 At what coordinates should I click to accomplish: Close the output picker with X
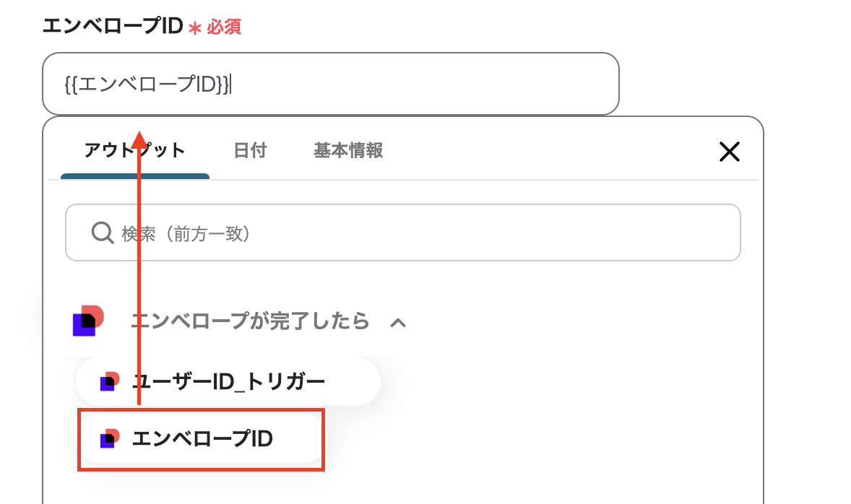coord(729,152)
